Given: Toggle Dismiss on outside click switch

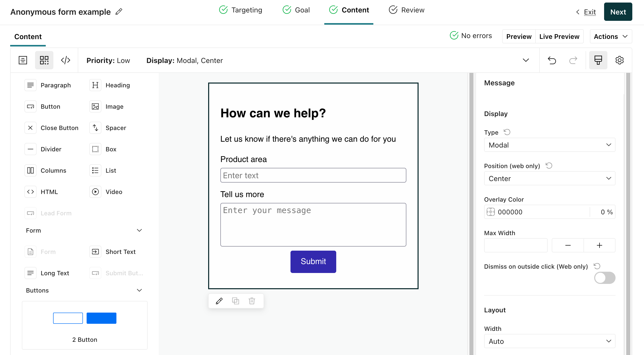Looking at the screenshot, I should click(x=605, y=278).
